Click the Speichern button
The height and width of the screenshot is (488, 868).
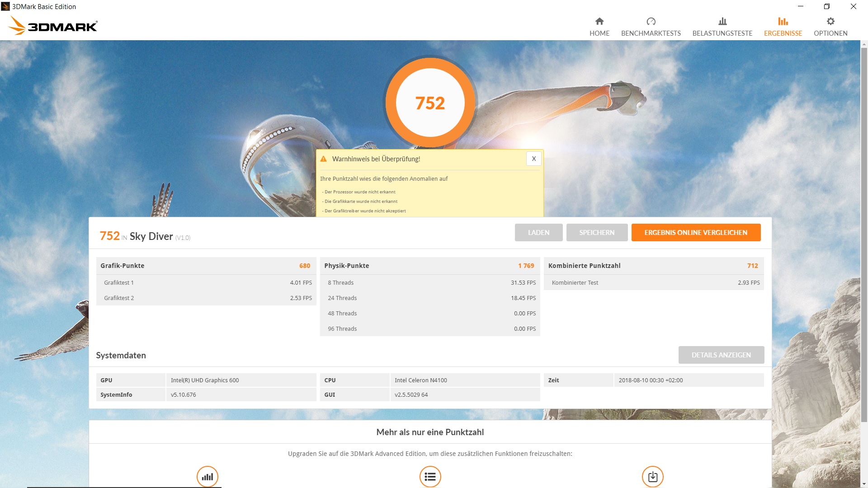(597, 232)
